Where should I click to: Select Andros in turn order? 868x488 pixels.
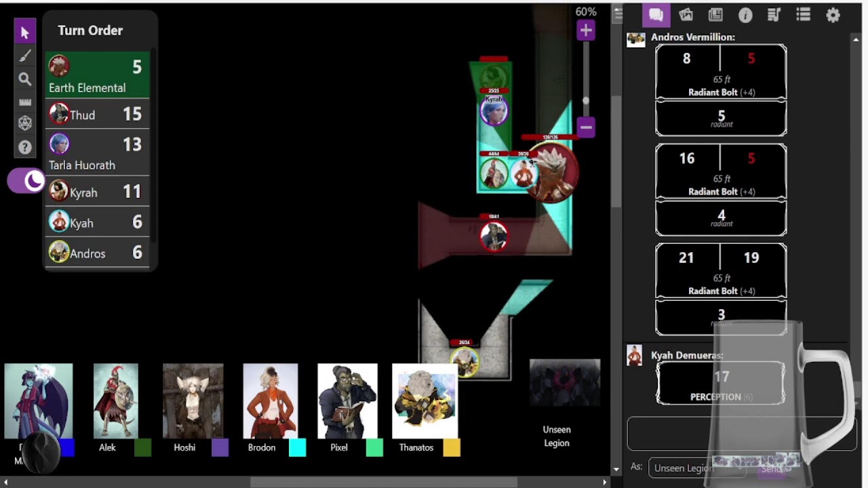point(98,253)
